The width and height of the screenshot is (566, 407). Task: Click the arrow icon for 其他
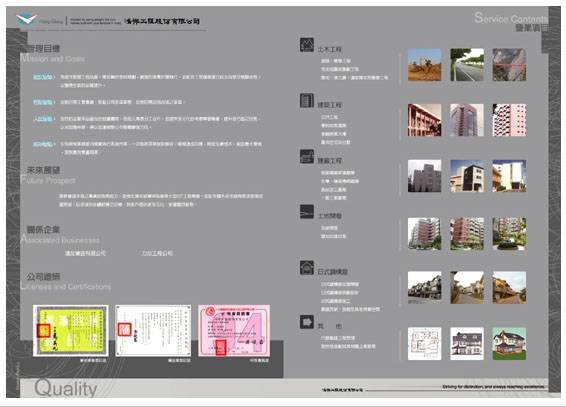pos(306,322)
